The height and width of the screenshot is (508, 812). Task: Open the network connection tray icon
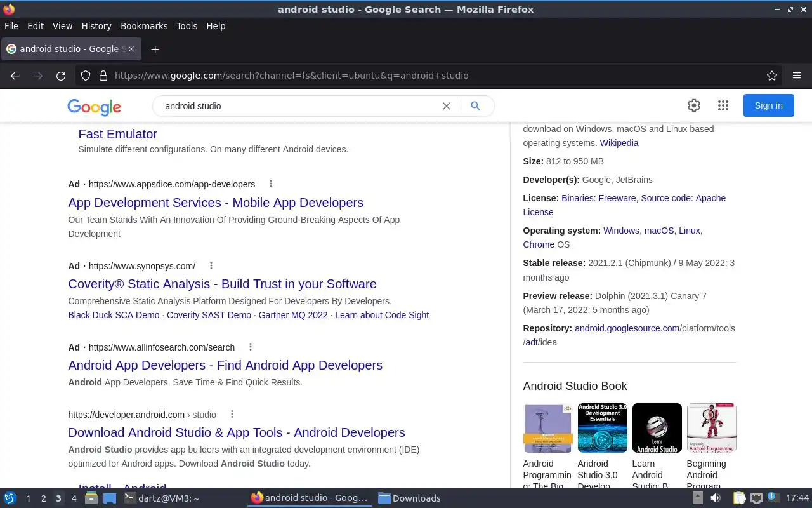tap(757, 498)
